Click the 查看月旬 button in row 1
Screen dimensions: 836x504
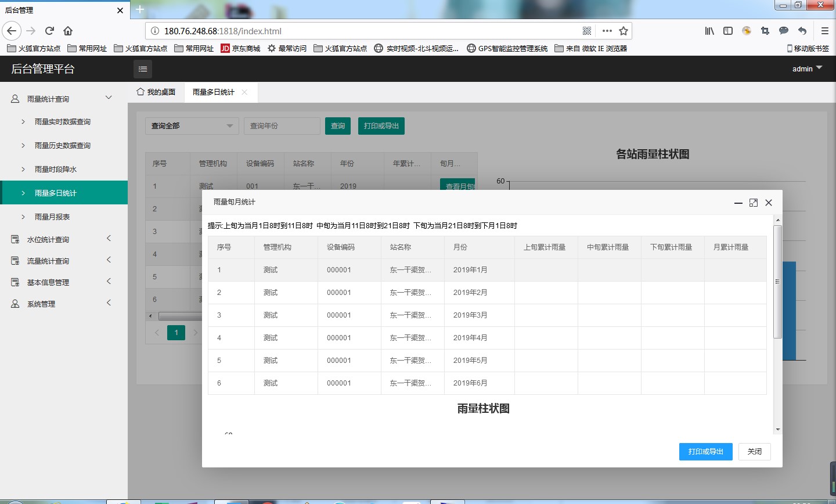pyautogui.click(x=458, y=184)
